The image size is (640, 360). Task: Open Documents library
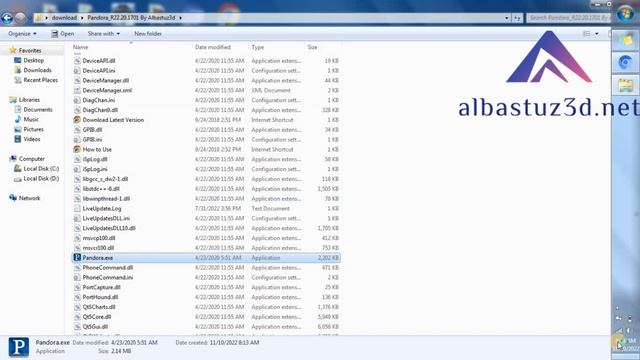click(x=38, y=109)
